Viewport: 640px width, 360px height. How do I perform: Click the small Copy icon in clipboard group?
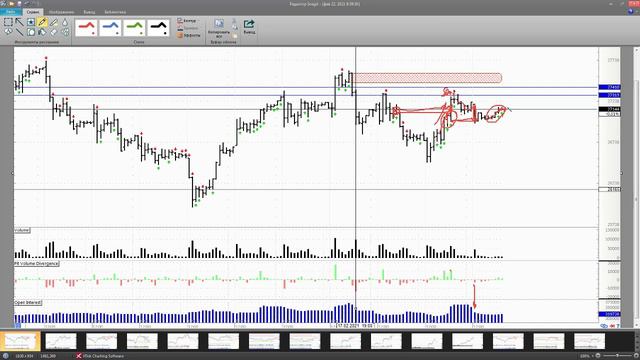(x=234, y=27)
